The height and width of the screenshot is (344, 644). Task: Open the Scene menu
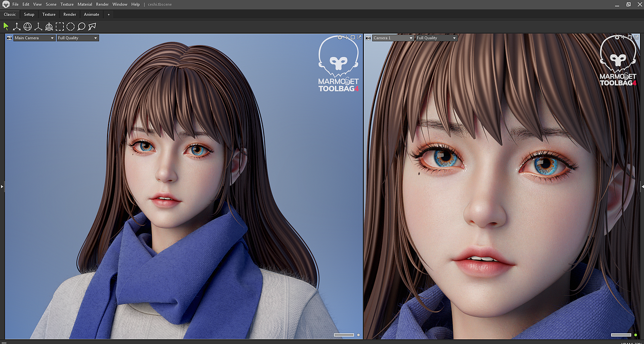(51, 4)
